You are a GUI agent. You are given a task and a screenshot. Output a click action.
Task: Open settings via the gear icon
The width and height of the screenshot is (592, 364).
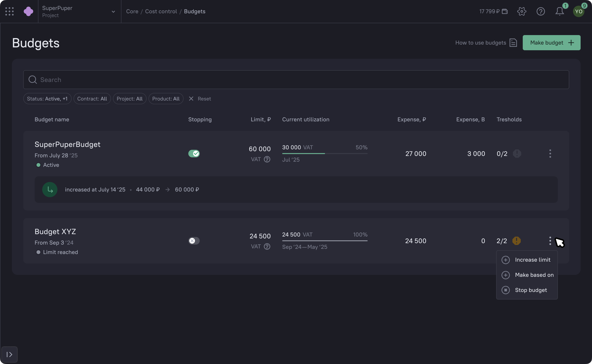point(522,11)
